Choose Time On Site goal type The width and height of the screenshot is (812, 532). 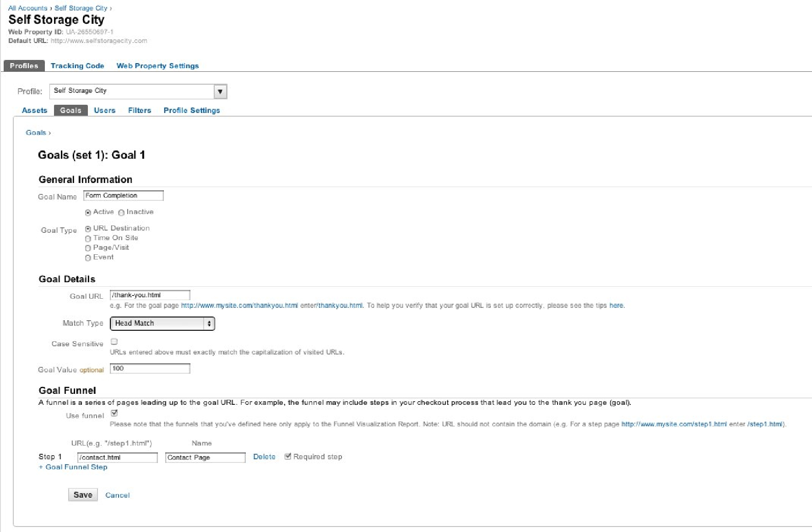tap(88, 239)
